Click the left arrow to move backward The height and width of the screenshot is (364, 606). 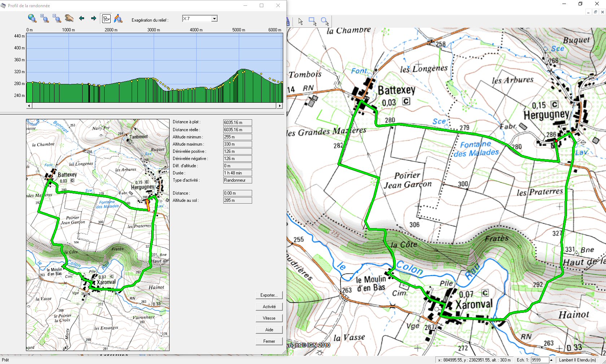click(82, 18)
